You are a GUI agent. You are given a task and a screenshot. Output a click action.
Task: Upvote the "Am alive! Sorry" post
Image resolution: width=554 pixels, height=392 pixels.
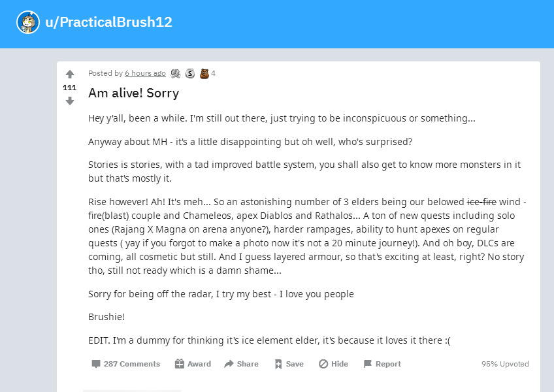pyautogui.click(x=70, y=74)
